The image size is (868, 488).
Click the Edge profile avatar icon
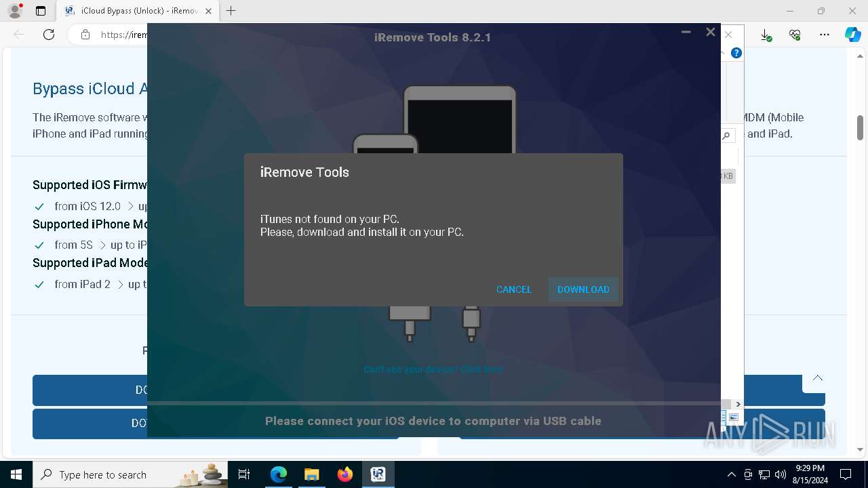(15, 11)
